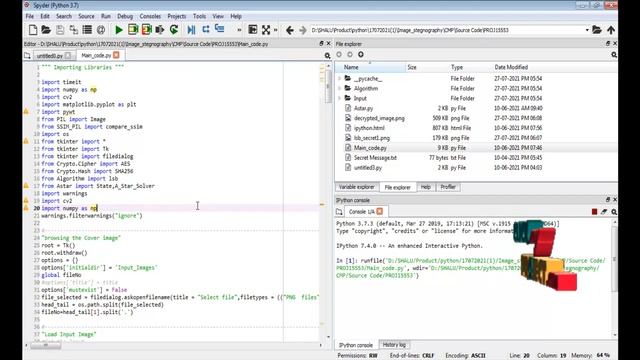The image size is (640, 360).
Task: Show more toolbar items after fullscreen icon
Action: coord(276,30)
